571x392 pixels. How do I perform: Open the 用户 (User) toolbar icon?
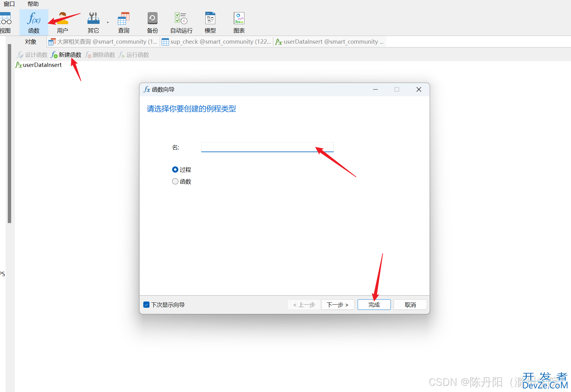pos(62,22)
